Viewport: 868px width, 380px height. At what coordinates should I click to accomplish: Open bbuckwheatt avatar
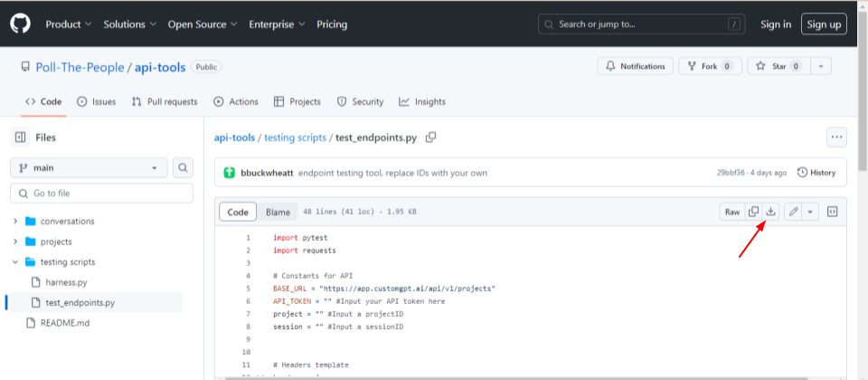coord(229,173)
